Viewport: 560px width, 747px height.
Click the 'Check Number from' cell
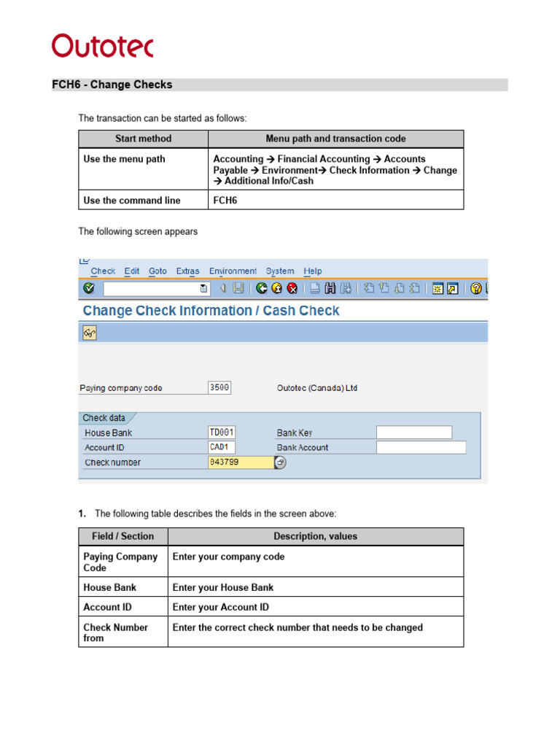123,632
